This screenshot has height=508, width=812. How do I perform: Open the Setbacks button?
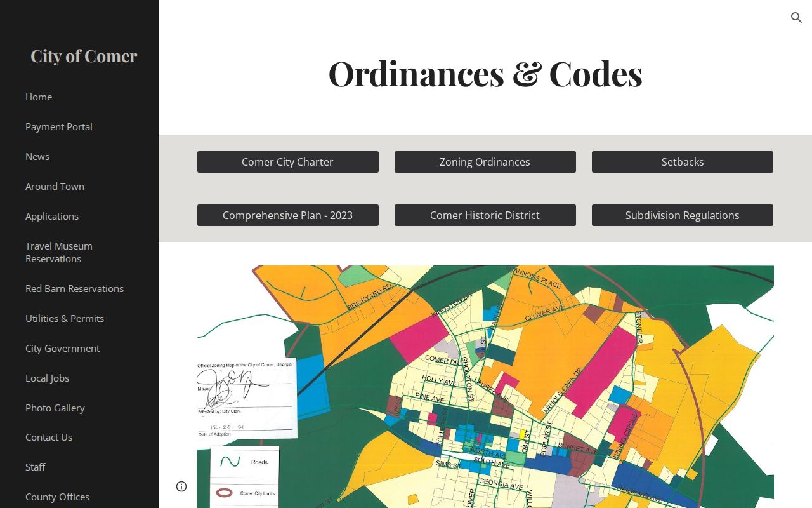pos(683,162)
